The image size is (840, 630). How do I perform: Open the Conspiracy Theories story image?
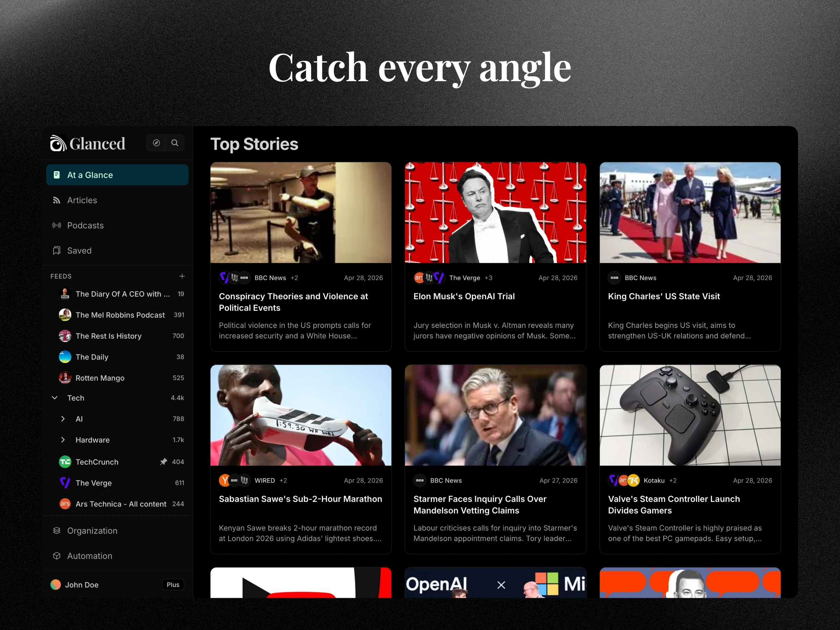pos(301,213)
